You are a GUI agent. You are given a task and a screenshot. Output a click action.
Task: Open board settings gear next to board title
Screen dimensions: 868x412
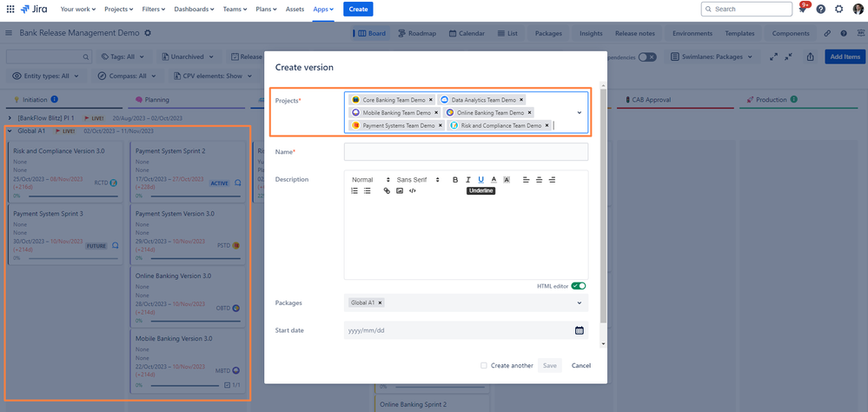point(148,33)
